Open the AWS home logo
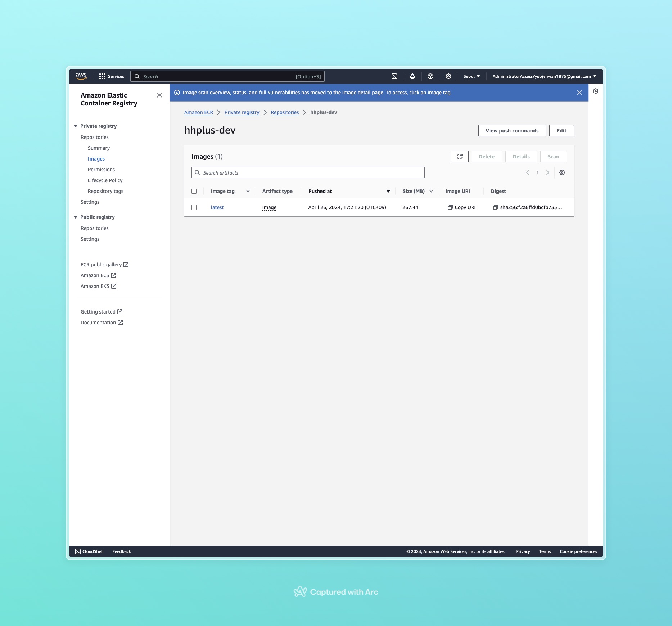Image resolution: width=672 pixels, height=626 pixels. 81,76
